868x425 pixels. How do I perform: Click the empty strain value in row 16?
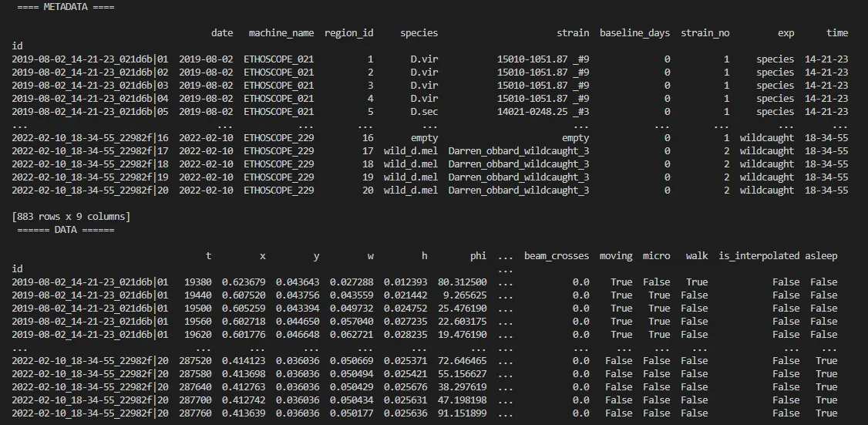(x=576, y=137)
